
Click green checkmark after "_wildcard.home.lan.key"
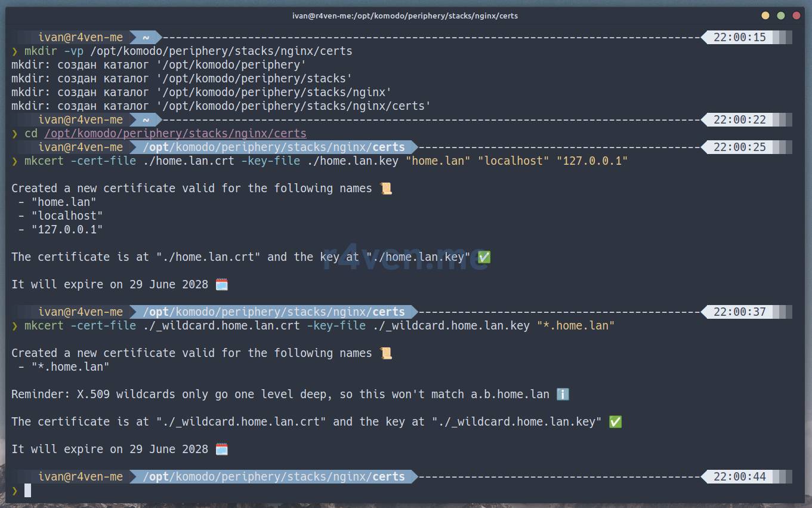pos(615,421)
